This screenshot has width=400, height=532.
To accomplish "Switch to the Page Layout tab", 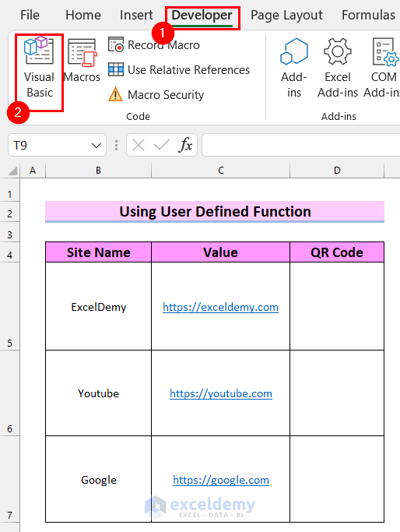I will pyautogui.click(x=286, y=16).
